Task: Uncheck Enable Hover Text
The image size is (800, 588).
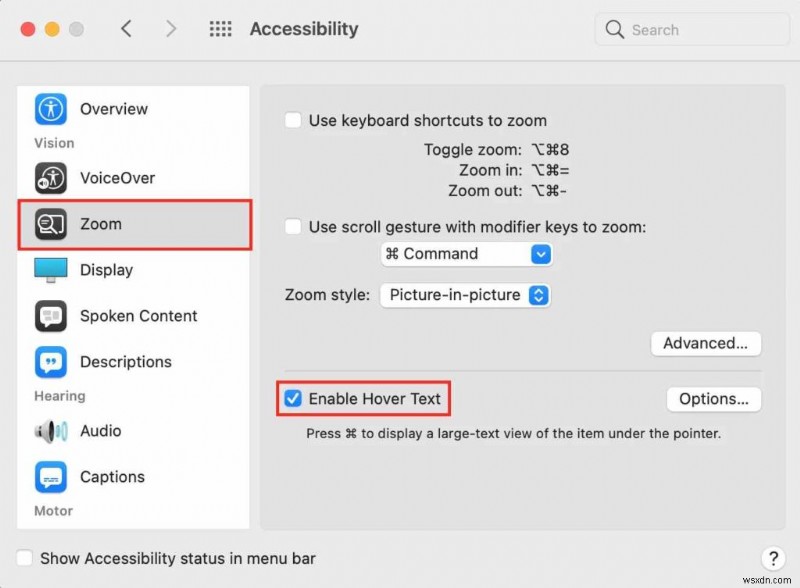Action: [293, 398]
